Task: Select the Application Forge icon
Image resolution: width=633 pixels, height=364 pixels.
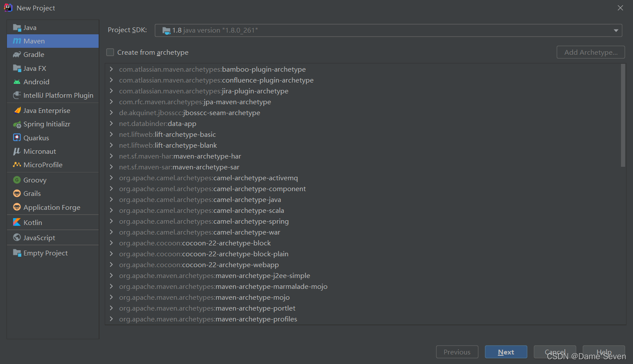Action: coord(17,207)
